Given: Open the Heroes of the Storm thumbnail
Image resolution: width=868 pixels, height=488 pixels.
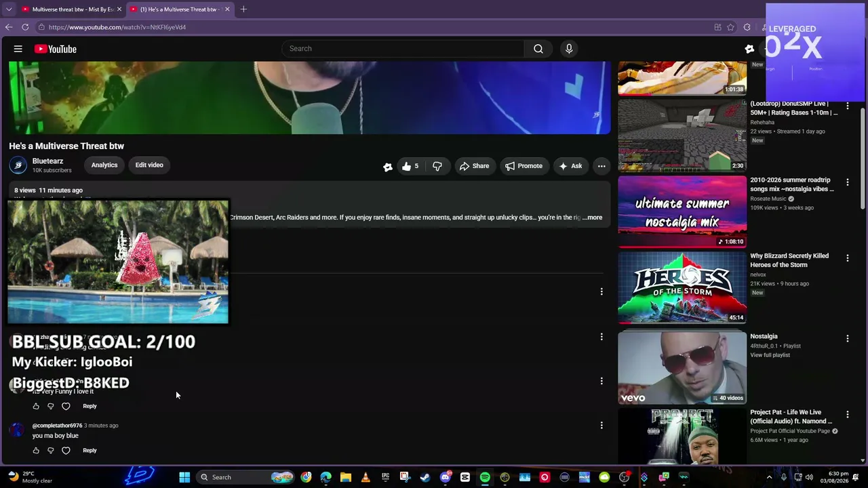Looking at the screenshot, I should (x=682, y=287).
